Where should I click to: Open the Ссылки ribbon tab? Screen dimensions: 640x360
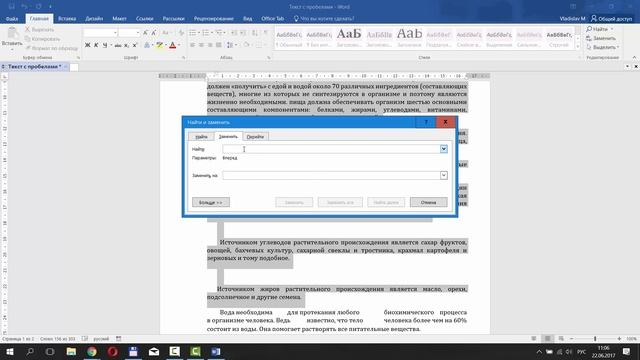coord(144,19)
